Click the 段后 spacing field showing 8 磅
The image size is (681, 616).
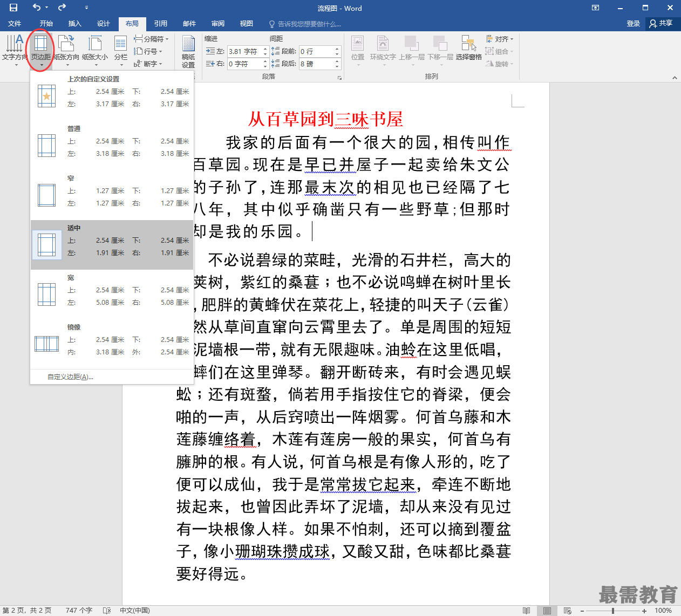click(x=317, y=64)
